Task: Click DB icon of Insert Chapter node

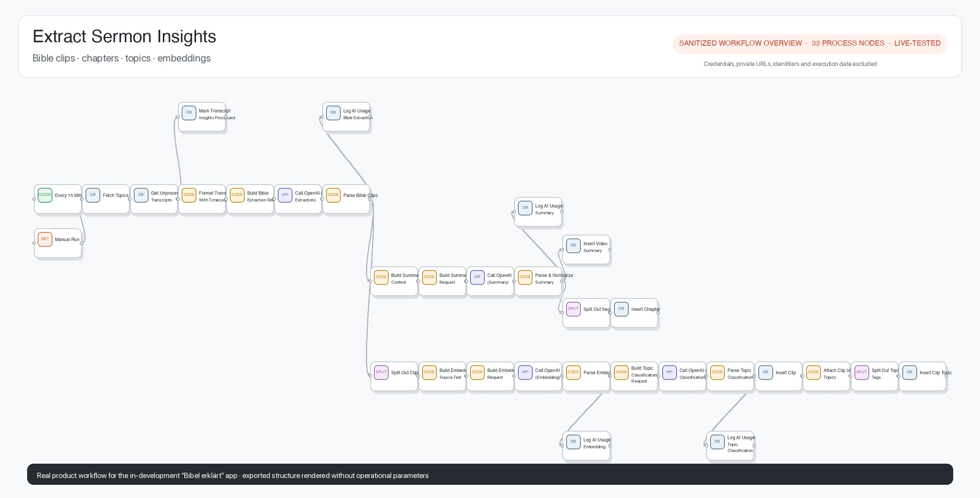Action: (621, 309)
